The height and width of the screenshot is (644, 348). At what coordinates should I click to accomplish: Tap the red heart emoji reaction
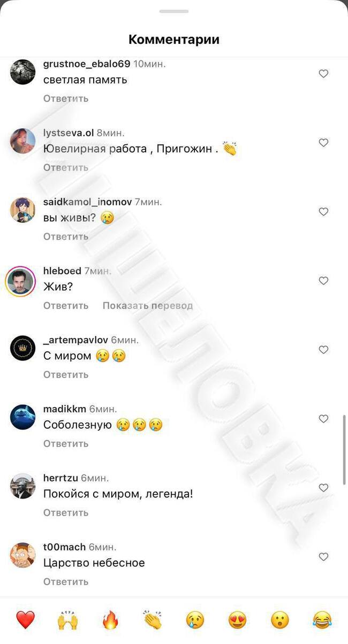click(25, 620)
